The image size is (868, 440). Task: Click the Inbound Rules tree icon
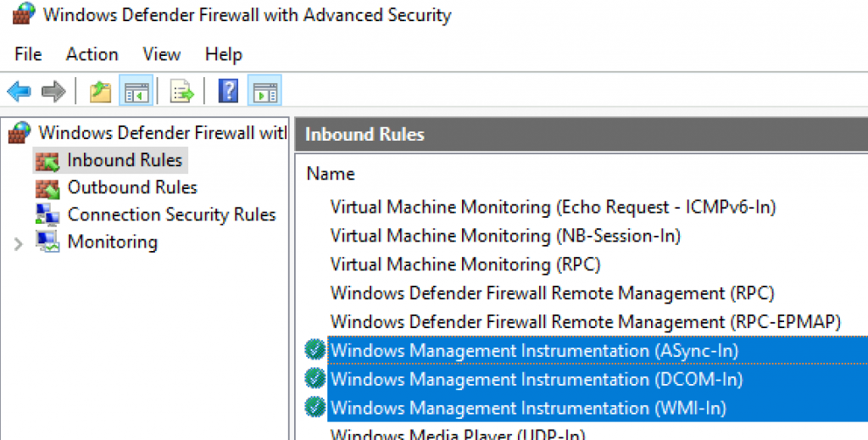[x=47, y=160]
